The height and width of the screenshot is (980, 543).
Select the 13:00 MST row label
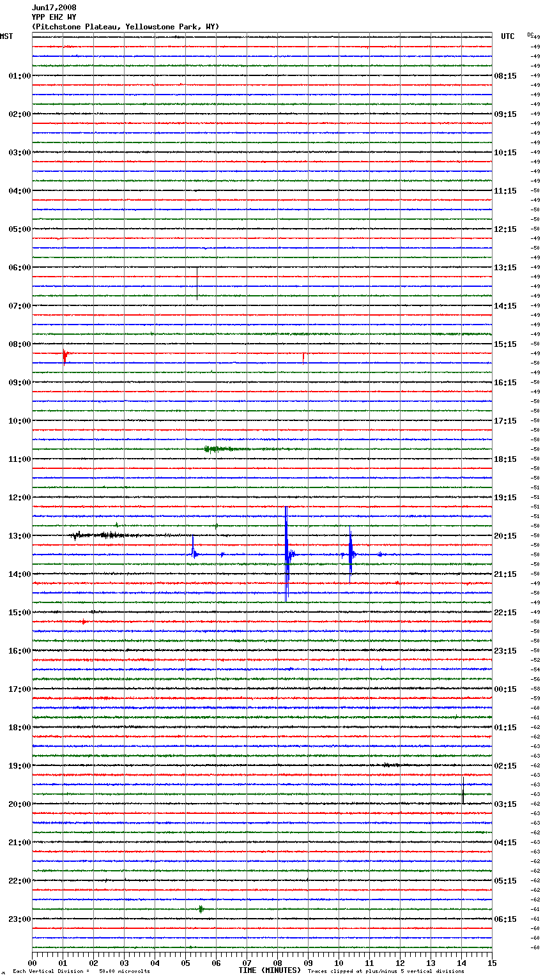19,536
